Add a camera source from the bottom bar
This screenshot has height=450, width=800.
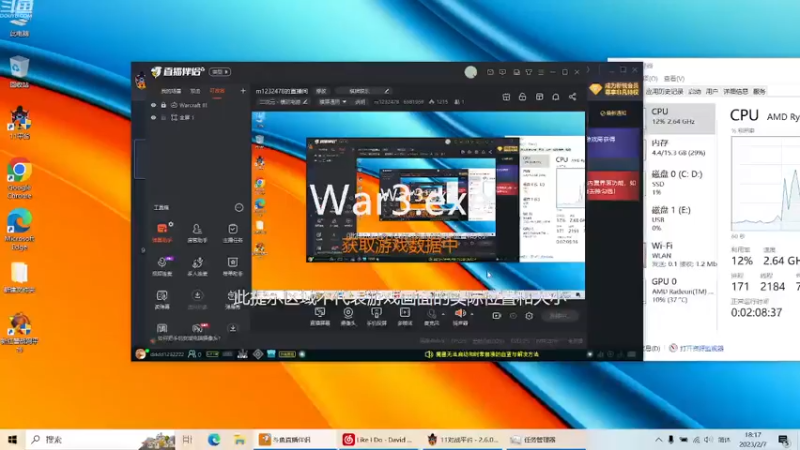(x=348, y=316)
